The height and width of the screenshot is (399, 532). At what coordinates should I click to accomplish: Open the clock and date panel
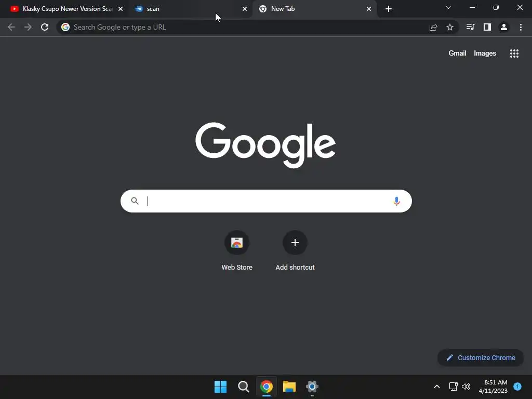point(493,387)
